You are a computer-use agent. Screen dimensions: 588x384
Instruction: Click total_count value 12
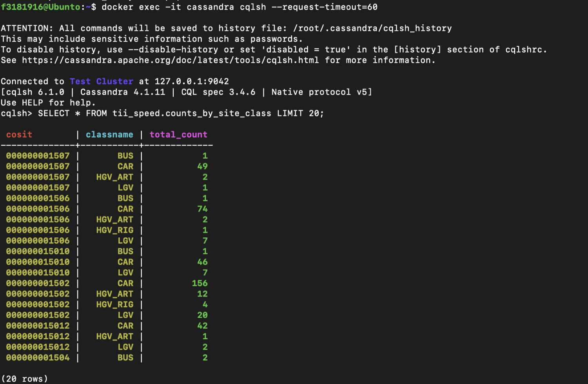pos(202,293)
